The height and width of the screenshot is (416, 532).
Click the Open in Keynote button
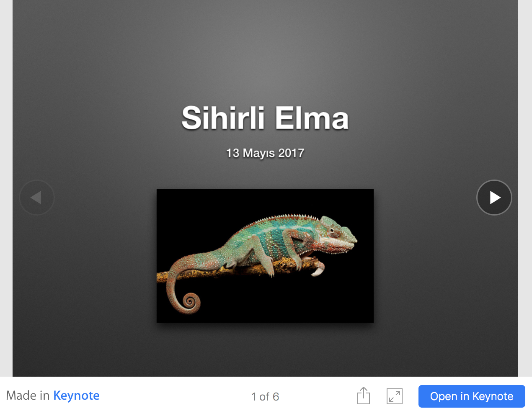click(x=472, y=396)
